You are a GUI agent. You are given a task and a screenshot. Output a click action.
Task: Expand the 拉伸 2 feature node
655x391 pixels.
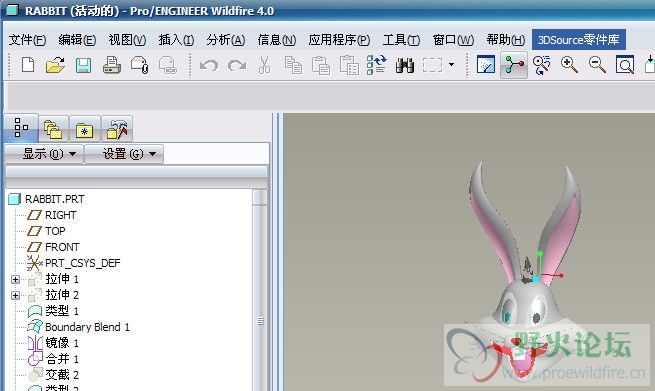15,295
